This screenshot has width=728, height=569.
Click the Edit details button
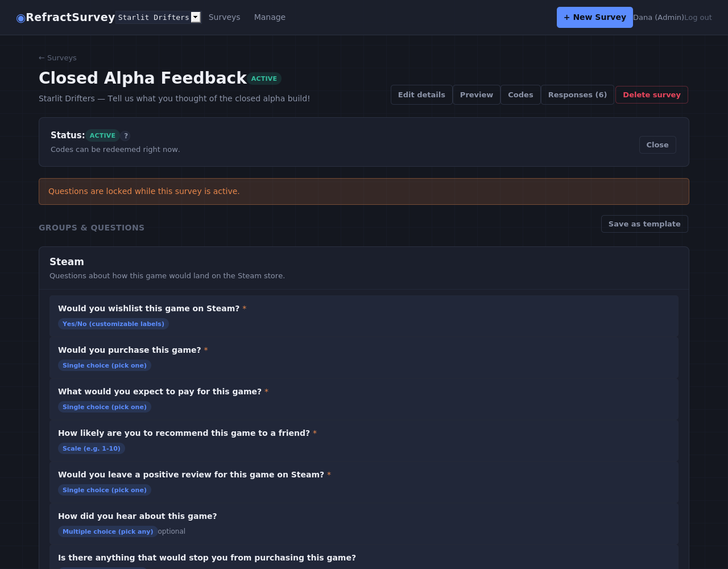click(x=421, y=95)
